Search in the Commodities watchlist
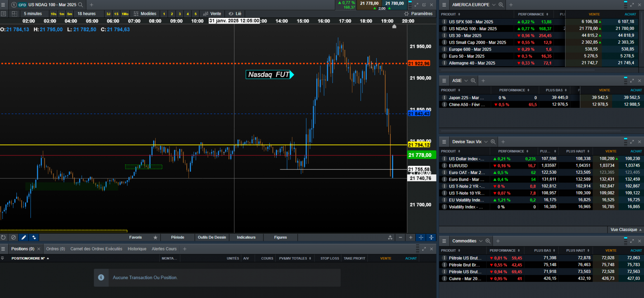This screenshot has width=644, height=298. point(488,241)
